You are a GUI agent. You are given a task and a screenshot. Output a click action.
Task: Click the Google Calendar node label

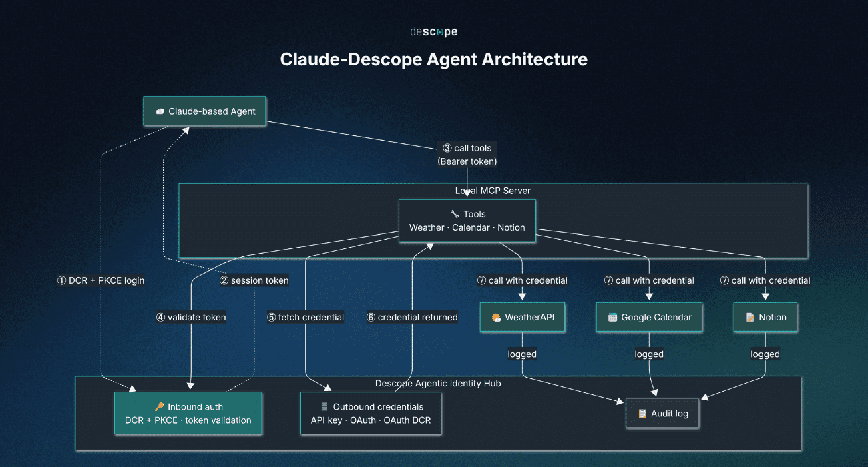click(x=656, y=318)
